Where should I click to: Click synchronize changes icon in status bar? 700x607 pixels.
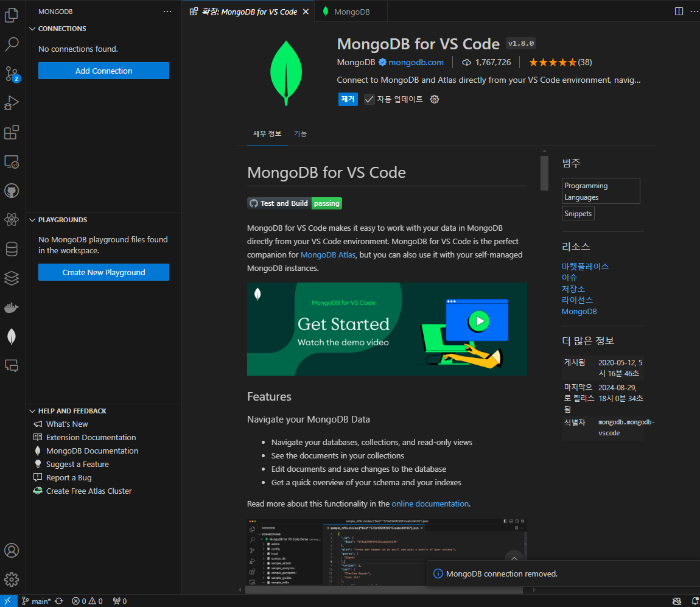59,601
